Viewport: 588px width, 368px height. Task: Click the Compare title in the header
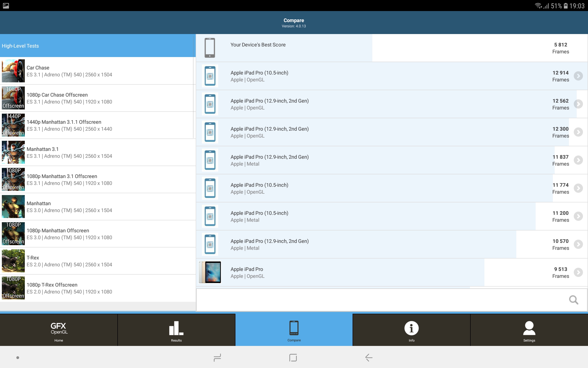[x=294, y=20]
